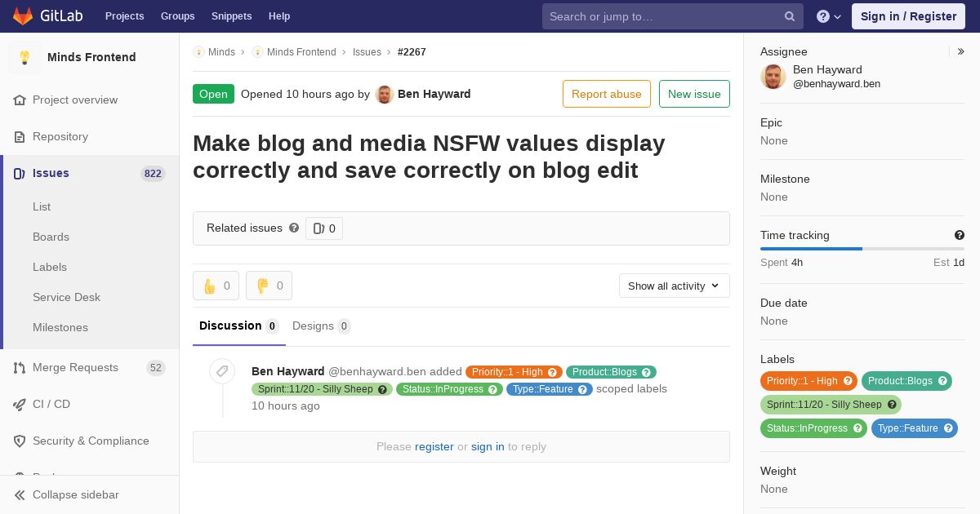Click the search magnifier icon

coord(790,16)
